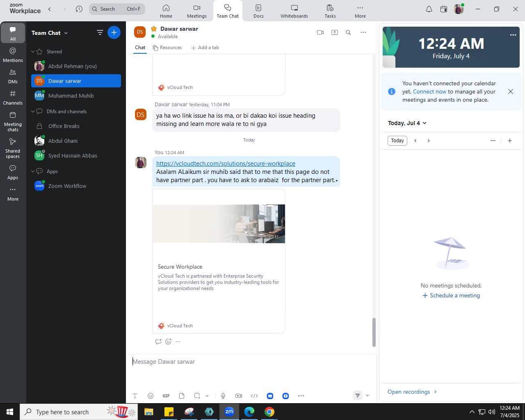
Task: Attach a file using the composer file icon
Action: [182, 396]
